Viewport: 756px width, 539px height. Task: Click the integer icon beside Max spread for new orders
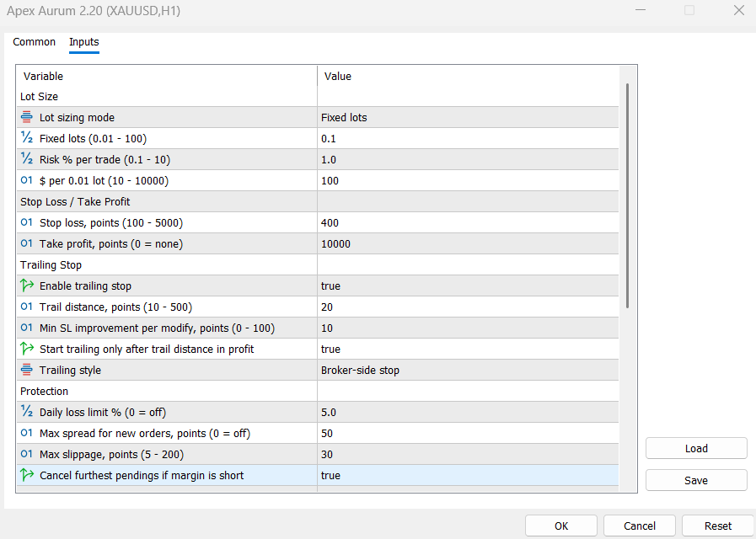26,433
